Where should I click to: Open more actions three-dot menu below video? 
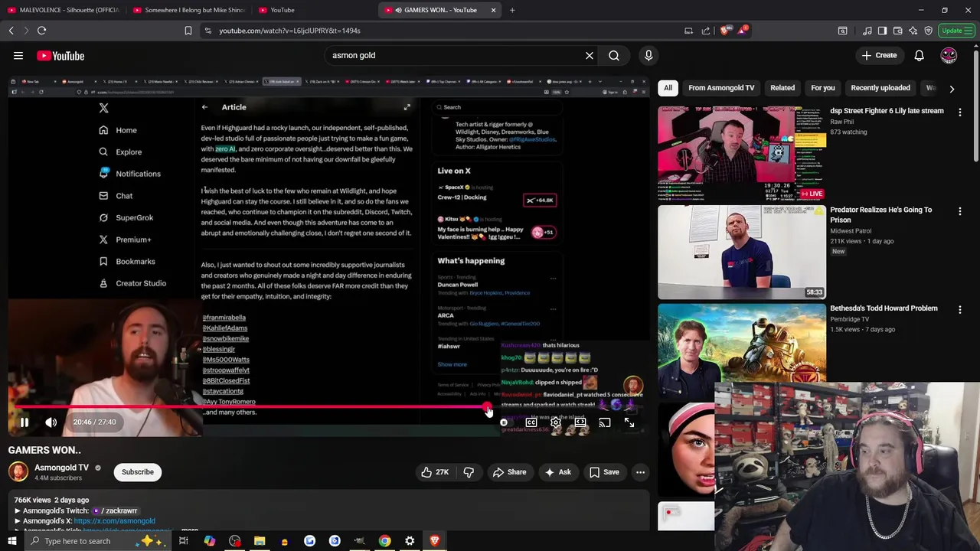click(641, 472)
